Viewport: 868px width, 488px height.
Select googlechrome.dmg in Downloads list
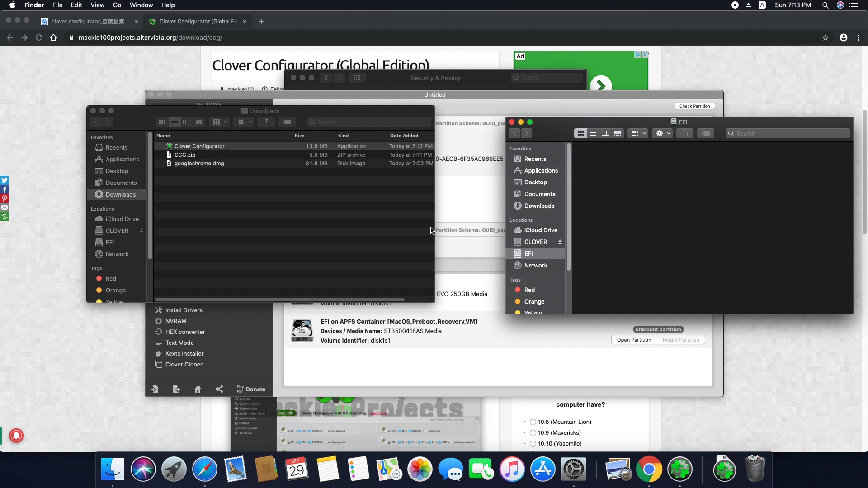pos(294,163)
